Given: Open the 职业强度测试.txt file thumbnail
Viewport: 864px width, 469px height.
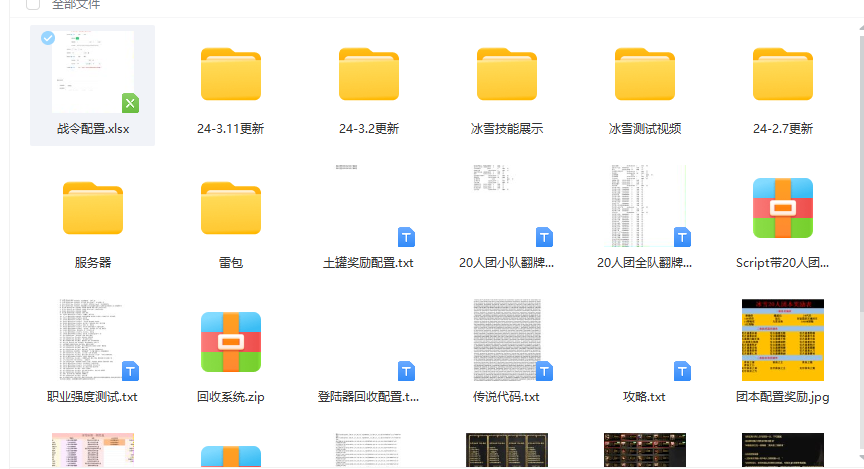Looking at the screenshot, I should point(93,341).
